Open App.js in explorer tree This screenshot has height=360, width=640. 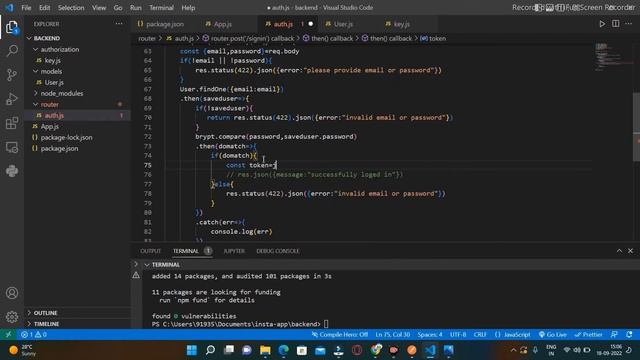click(x=78, y=126)
